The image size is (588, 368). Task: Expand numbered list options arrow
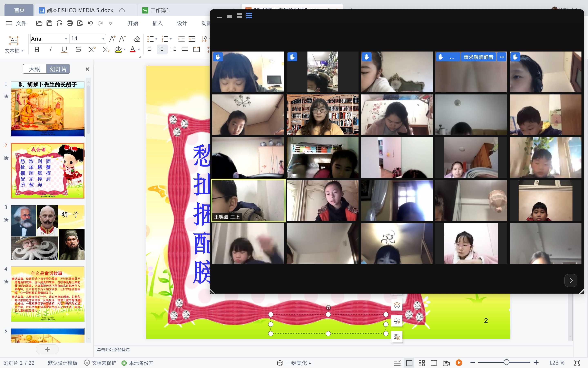coord(171,39)
